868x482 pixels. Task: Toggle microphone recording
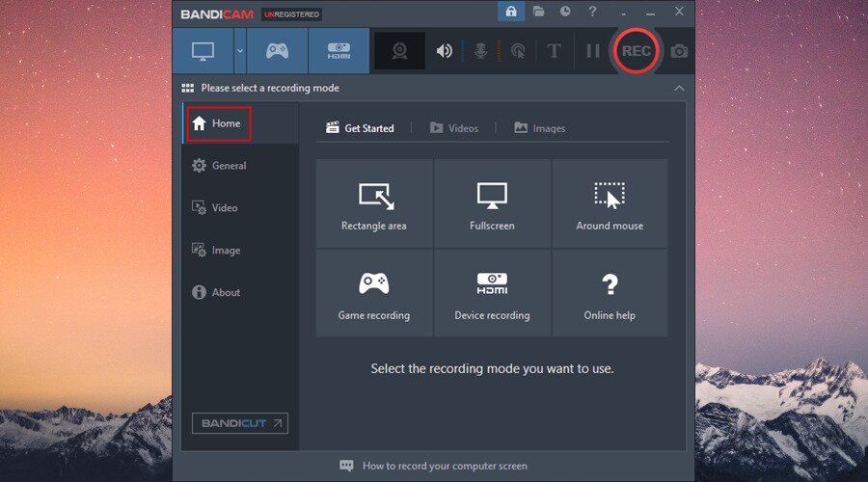(x=480, y=51)
